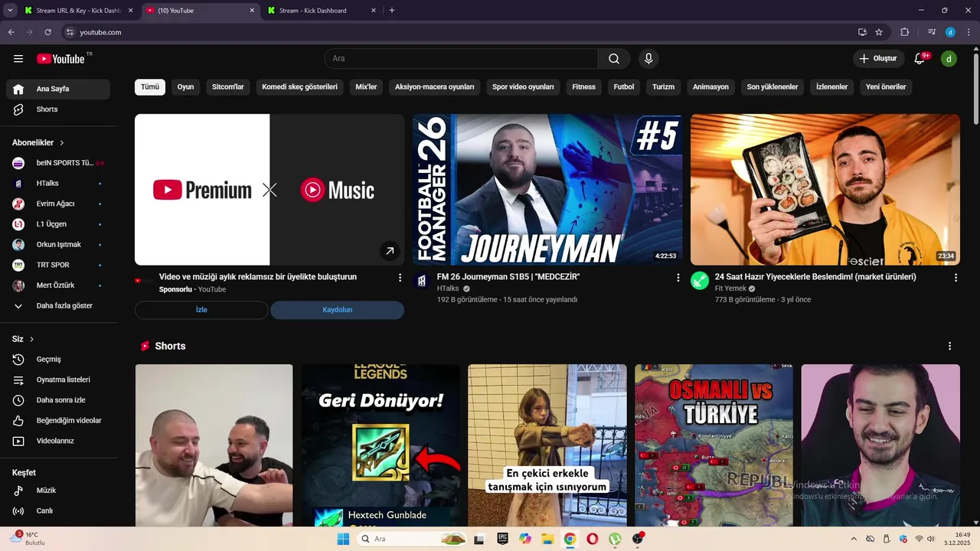Open Geçmiş history in sidebar

coord(58,360)
